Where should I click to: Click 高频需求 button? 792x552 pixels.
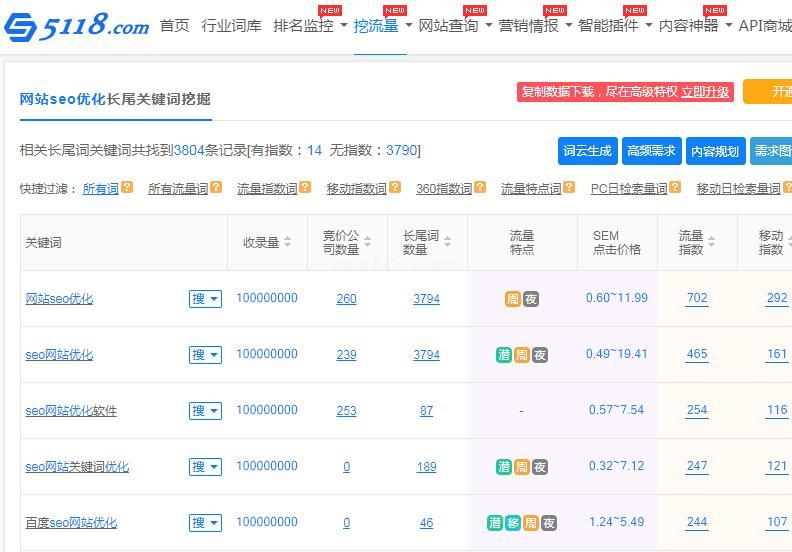(651, 151)
